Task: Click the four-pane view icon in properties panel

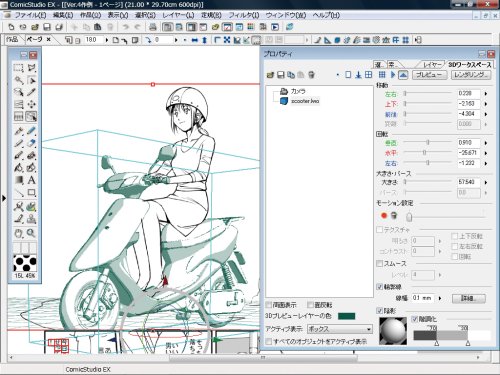Action: (368, 75)
